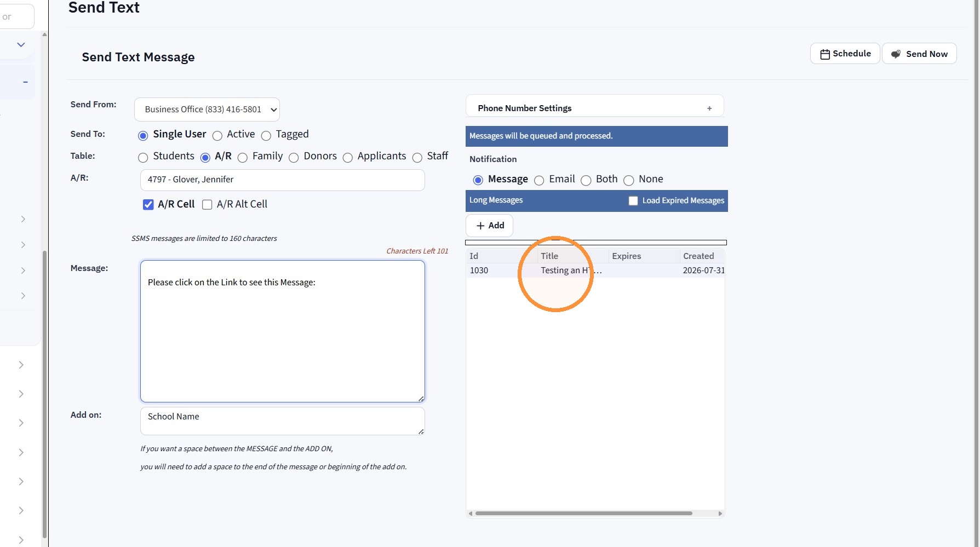Click the sidebar minus collapse icon
Viewport: 980px width, 547px height.
(25, 82)
